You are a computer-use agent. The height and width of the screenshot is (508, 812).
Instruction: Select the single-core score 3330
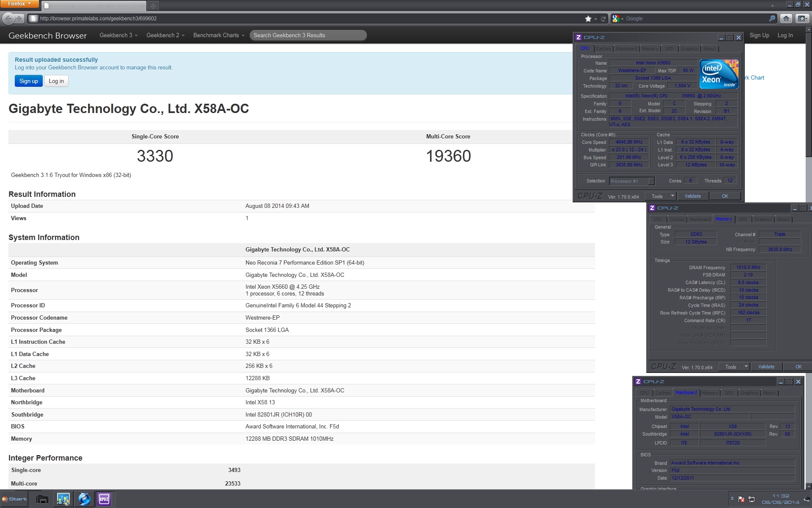click(x=155, y=156)
